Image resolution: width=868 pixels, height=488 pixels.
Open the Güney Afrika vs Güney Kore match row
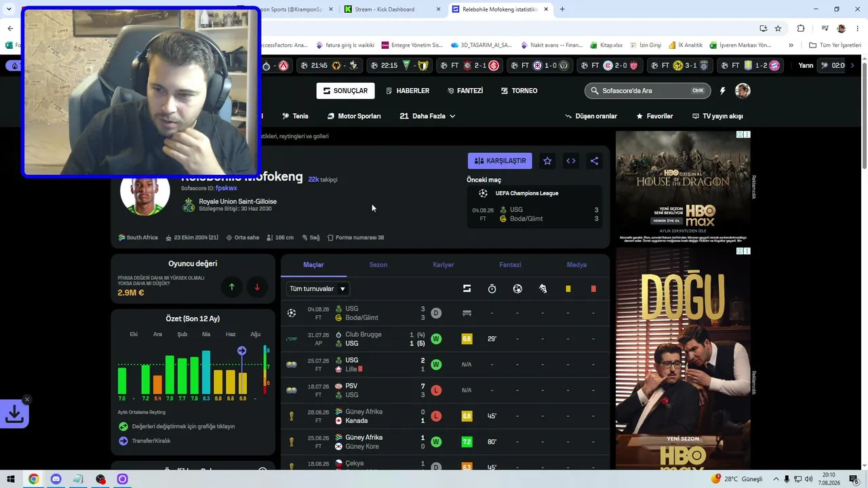coord(445,442)
